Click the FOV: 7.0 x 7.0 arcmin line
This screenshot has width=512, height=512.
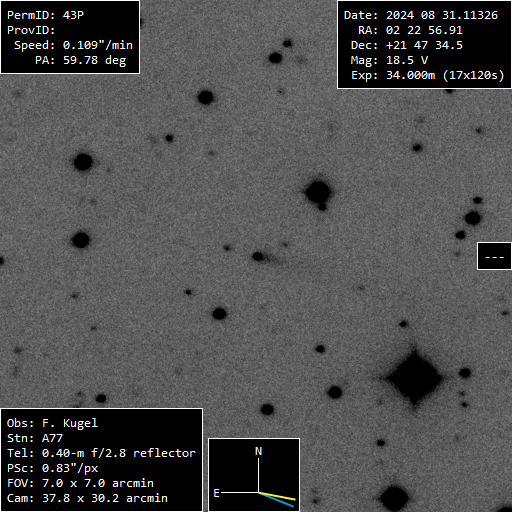pos(80,483)
